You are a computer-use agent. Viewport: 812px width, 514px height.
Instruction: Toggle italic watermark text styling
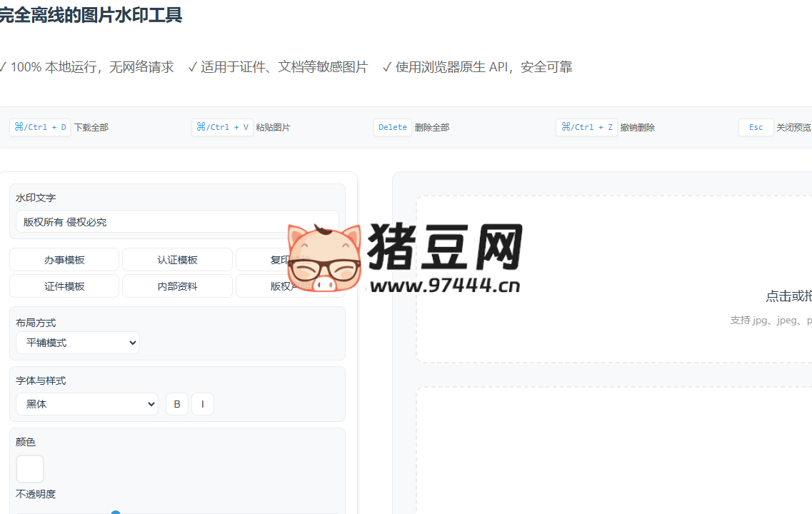[203, 403]
